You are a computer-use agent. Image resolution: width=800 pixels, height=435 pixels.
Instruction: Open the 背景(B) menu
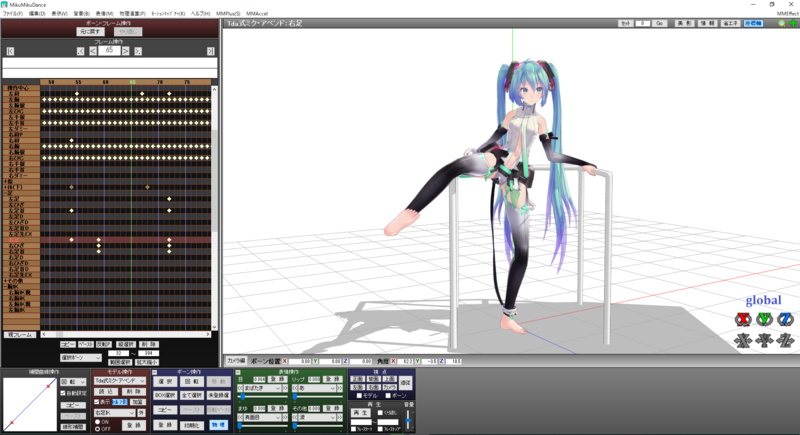(82, 14)
